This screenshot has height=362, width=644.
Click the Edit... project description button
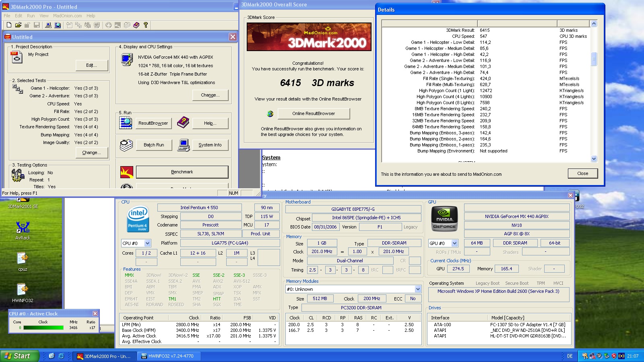point(92,65)
